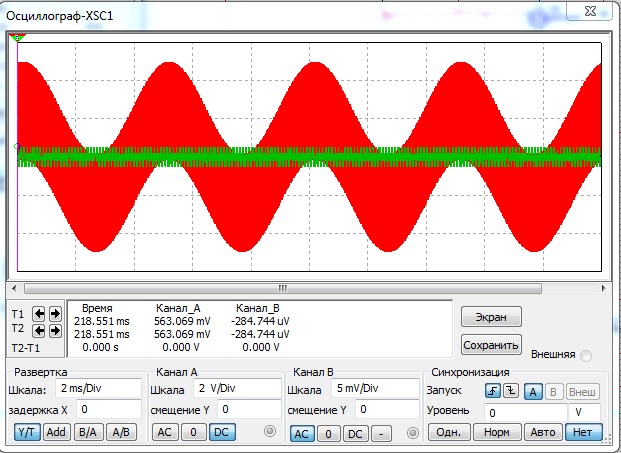Screen dimensions: 621x453
Task: Click scrollbar right arrow under display
Action: pos(603,288)
